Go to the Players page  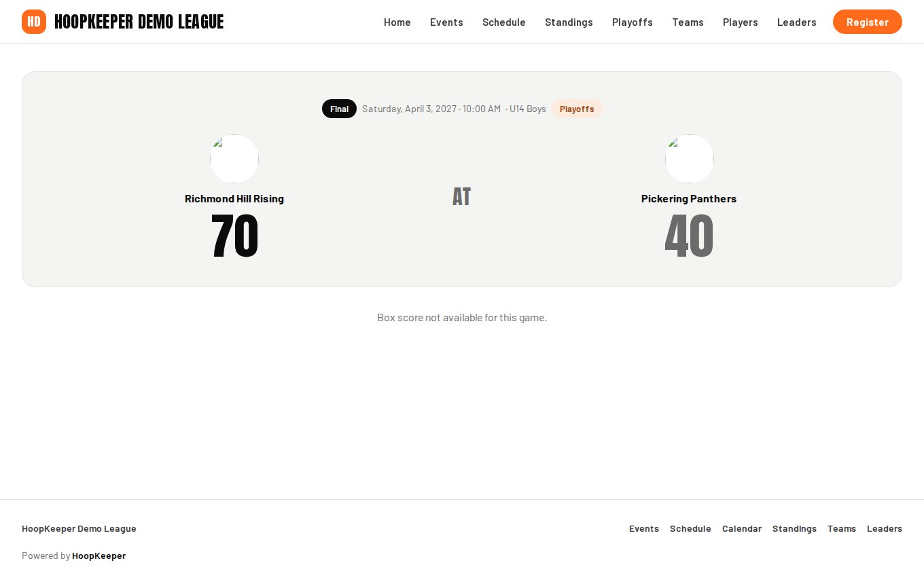click(741, 22)
